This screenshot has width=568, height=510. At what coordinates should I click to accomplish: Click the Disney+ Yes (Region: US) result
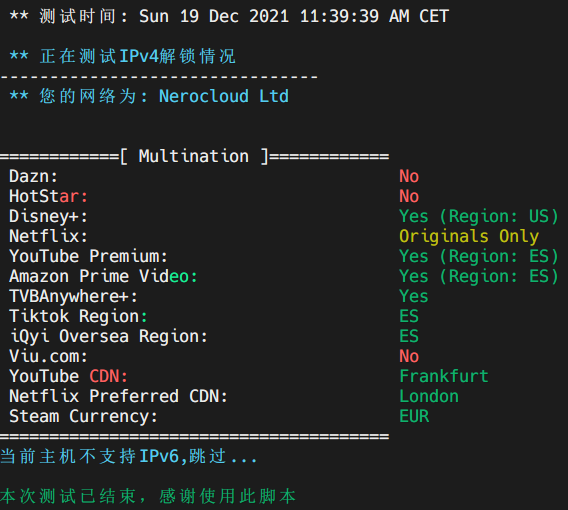pos(479,216)
